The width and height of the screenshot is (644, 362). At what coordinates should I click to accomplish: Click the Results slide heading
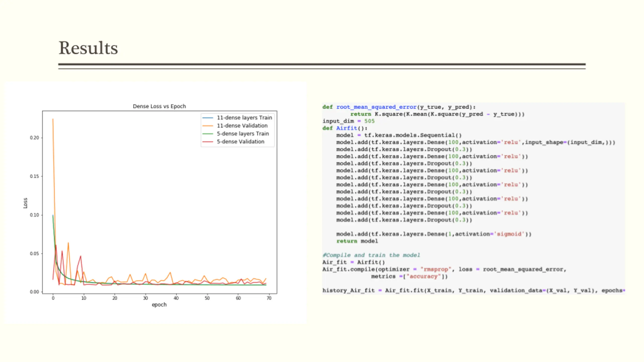click(88, 48)
